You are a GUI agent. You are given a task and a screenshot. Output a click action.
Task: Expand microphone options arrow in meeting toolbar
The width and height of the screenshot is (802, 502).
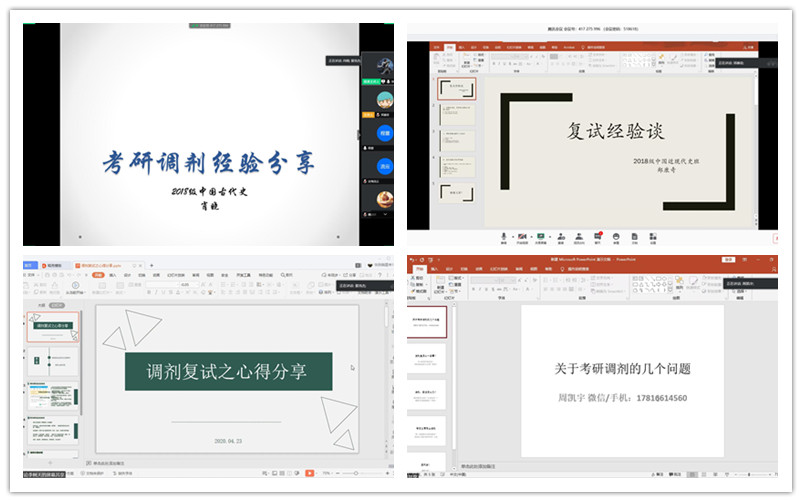pyautogui.click(x=511, y=238)
